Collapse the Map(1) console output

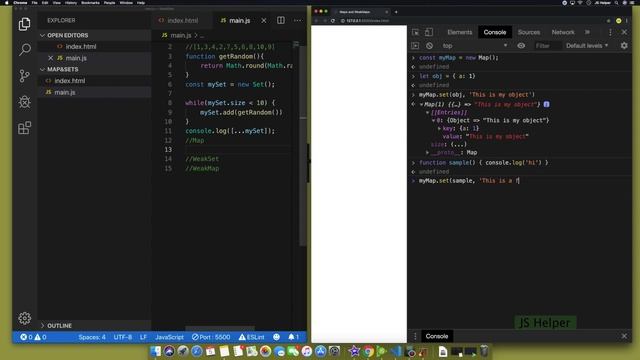point(421,104)
